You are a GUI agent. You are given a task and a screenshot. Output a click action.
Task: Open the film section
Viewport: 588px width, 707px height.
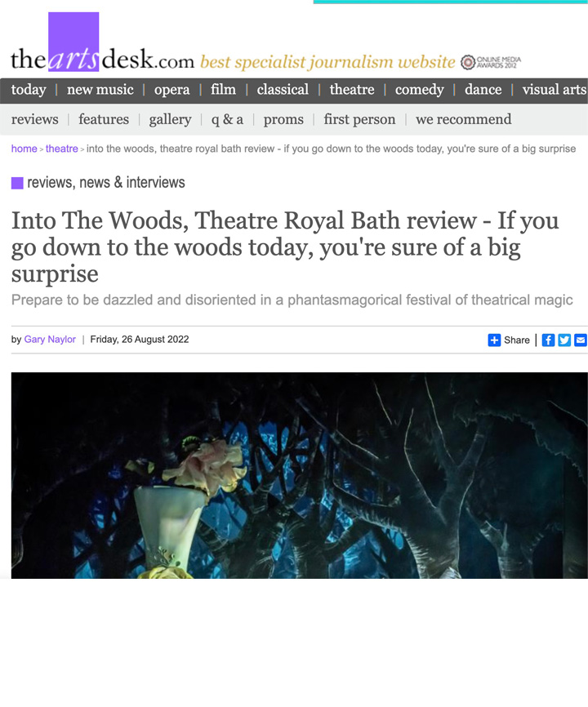[223, 90]
